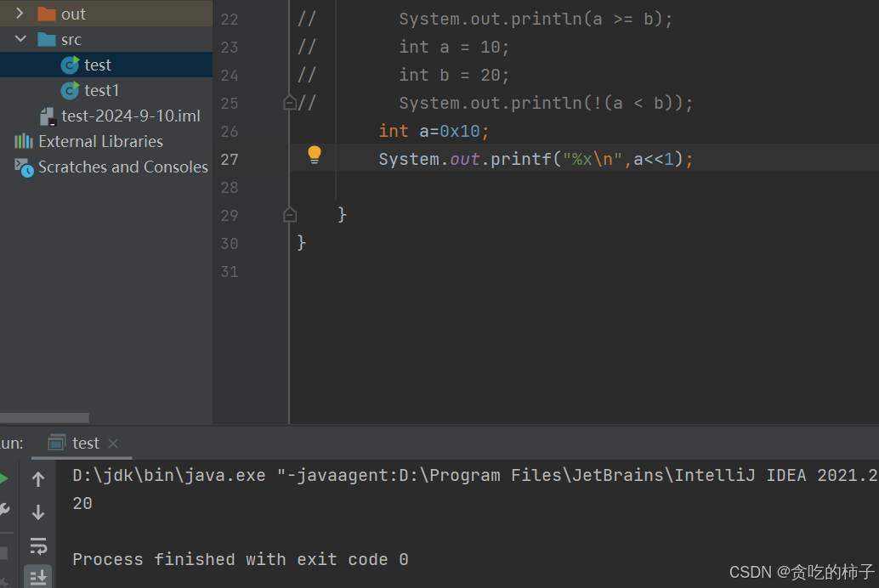Close the test run tab
Viewport: 879px width, 588px height.
[x=113, y=444]
